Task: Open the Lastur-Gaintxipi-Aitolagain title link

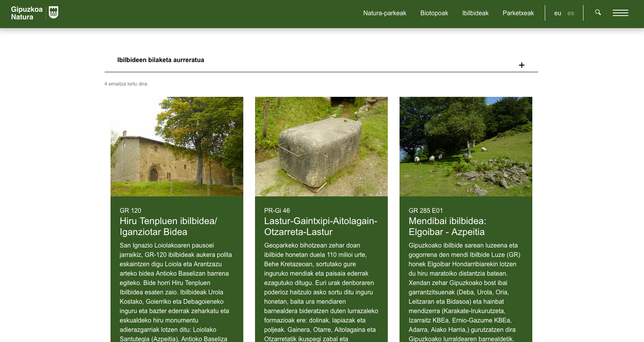Action: 321,226
